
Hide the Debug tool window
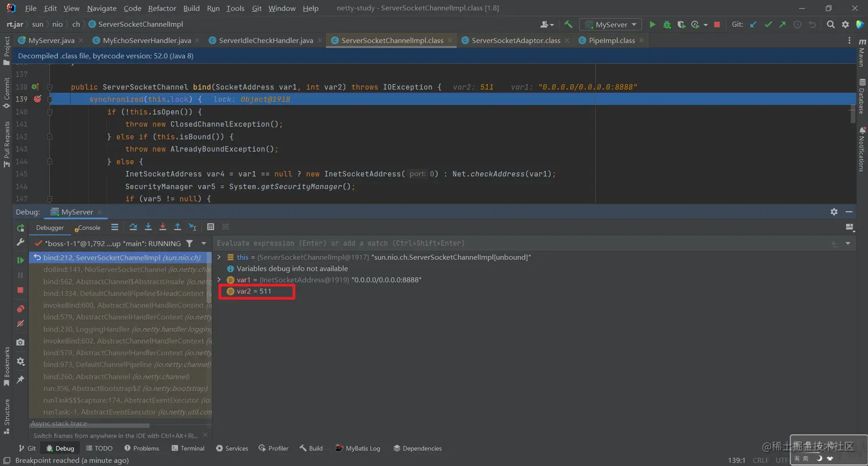pyautogui.click(x=849, y=211)
